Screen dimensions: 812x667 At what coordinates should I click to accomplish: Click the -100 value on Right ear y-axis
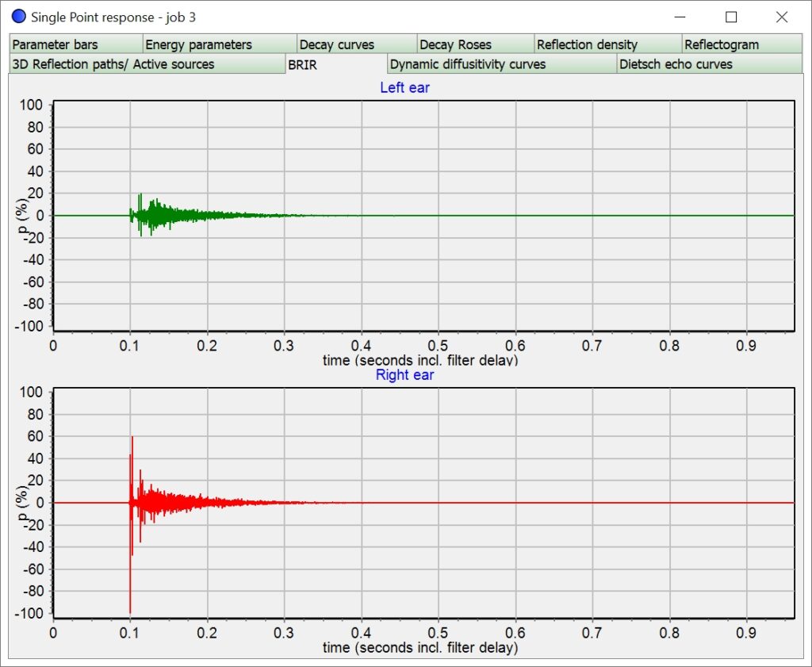[29, 613]
